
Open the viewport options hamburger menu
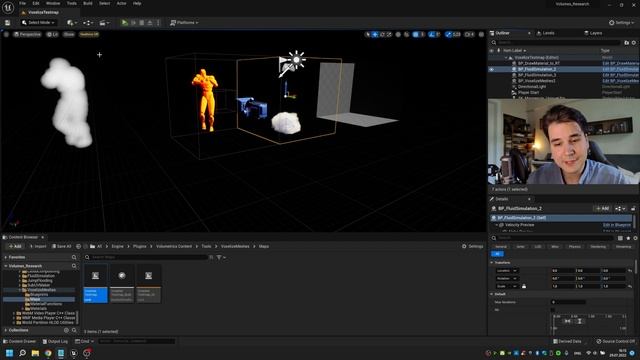(6, 35)
